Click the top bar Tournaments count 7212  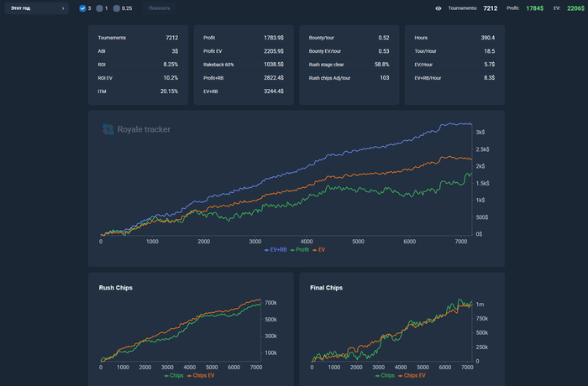click(x=490, y=8)
